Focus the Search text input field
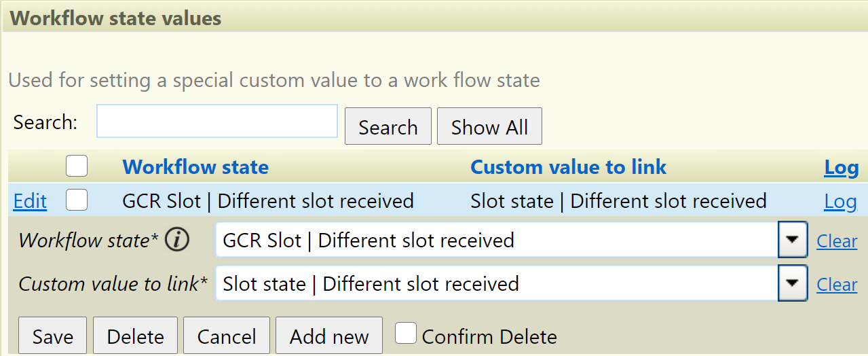 tap(217, 121)
